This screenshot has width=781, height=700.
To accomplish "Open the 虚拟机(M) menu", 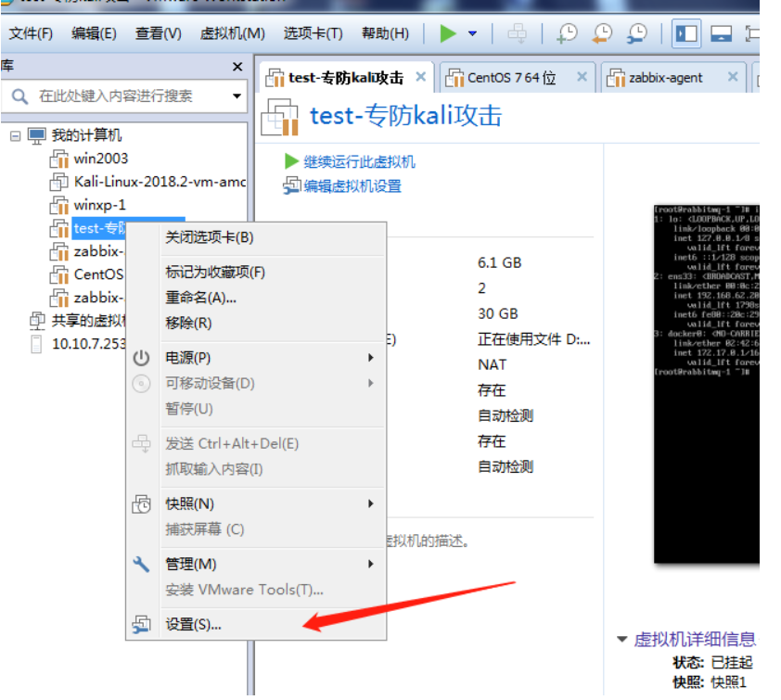I will 232,33.
